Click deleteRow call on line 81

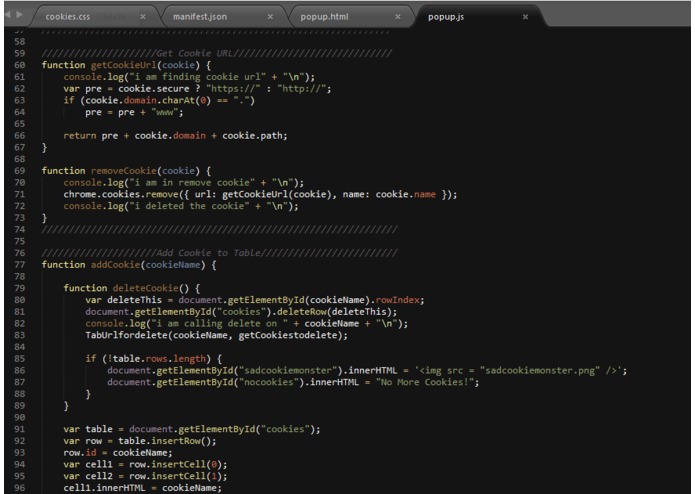pyautogui.click(x=299, y=312)
